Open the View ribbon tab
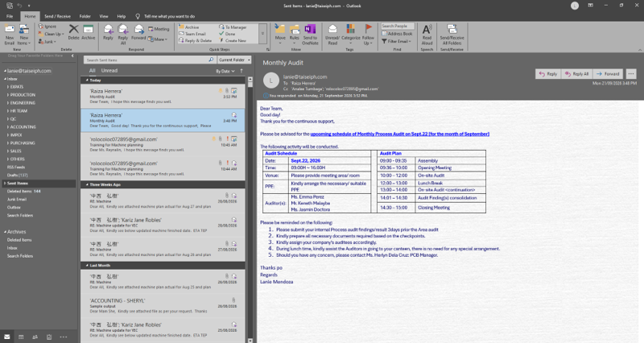 pos(104,16)
